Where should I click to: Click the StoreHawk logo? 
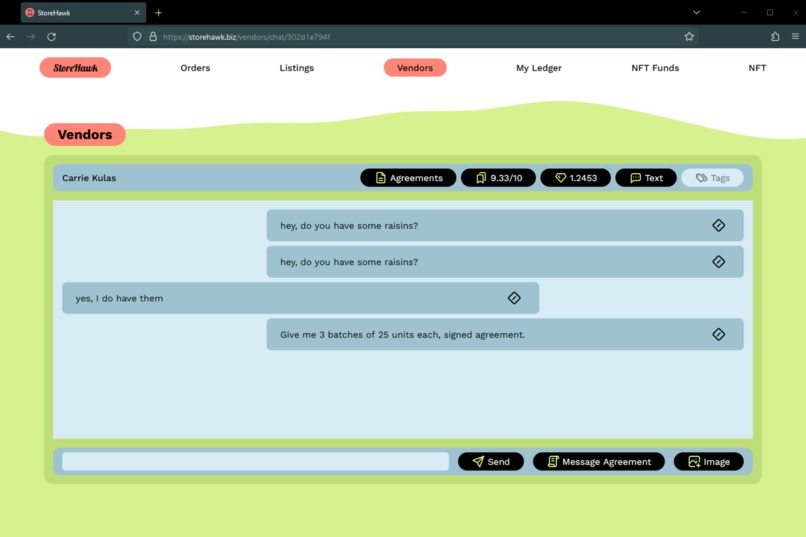(x=75, y=68)
